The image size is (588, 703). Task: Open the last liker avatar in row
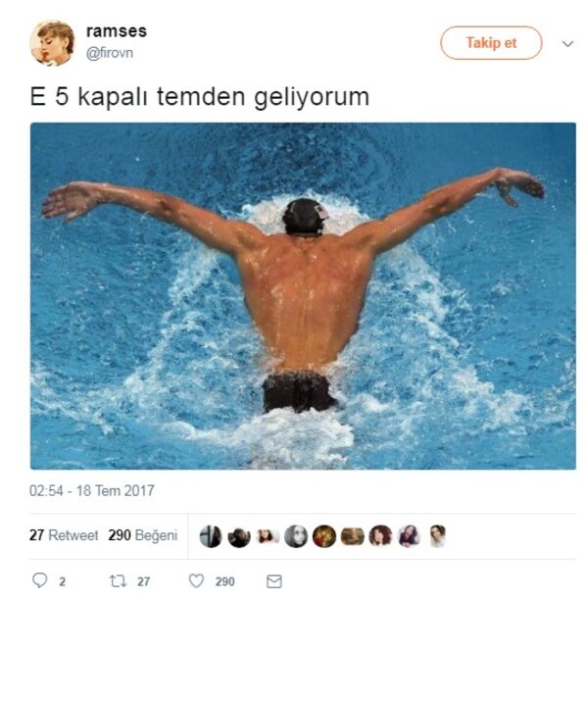pos(437,536)
